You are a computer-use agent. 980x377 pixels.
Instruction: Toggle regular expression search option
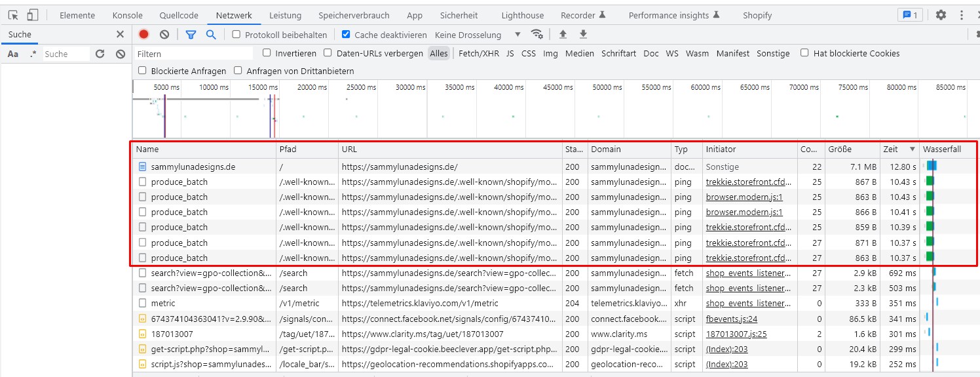tap(33, 54)
